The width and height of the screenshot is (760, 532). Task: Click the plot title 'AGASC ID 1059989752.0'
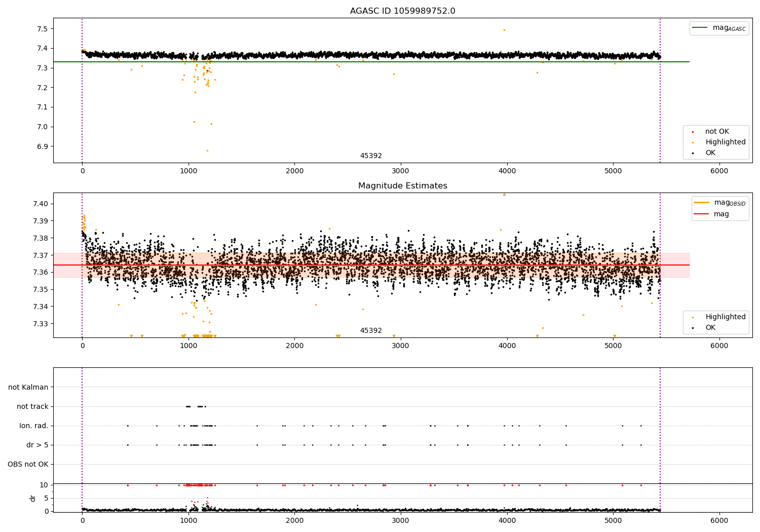402,11
